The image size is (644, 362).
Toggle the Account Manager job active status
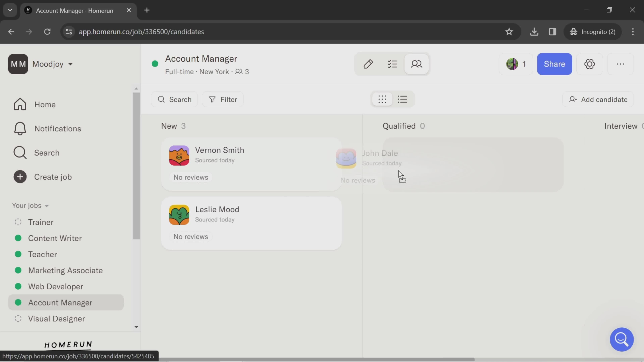click(x=156, y=64)
